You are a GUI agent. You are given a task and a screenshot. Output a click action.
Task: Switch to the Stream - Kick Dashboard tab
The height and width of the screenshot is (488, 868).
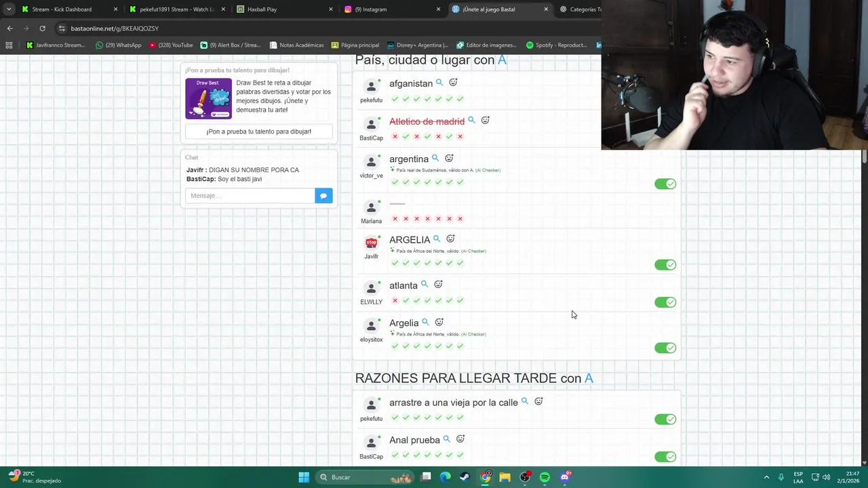pos(69,9)
